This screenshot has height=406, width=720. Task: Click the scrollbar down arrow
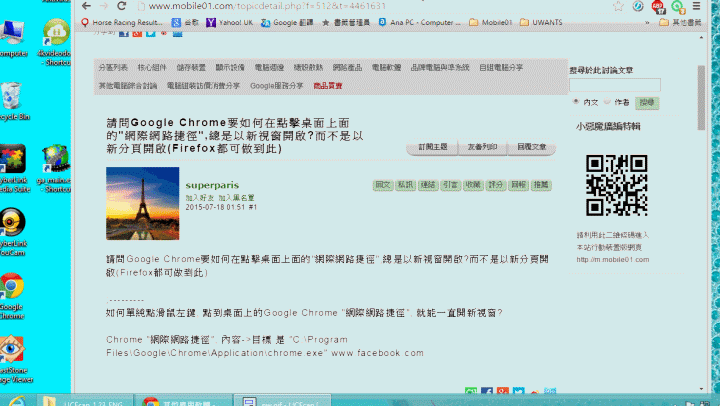click(701, 389)
